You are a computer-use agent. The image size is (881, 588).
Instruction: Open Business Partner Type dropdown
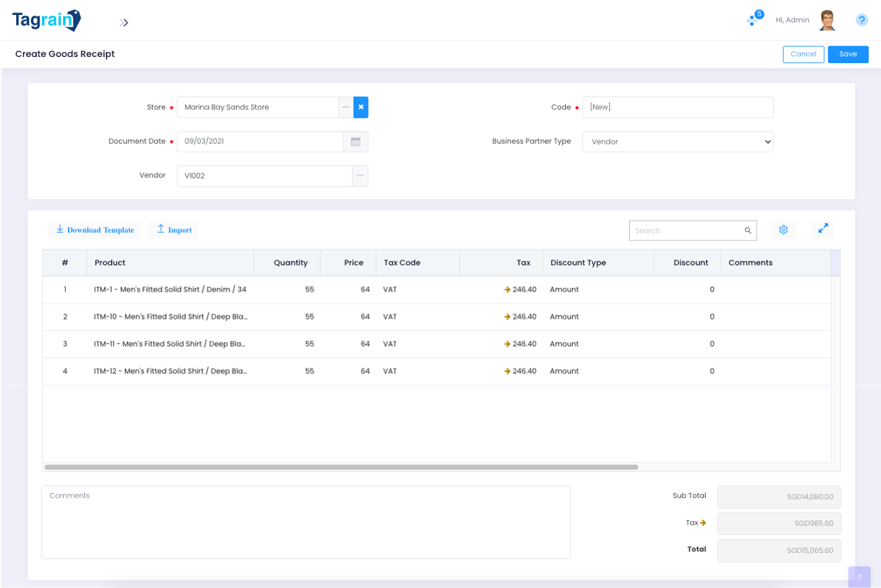click(x=677, y=142)
